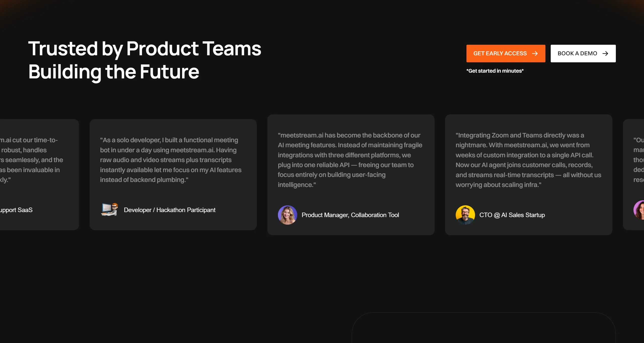Click the rounded outlined panel at bottom

(x=483, y=328)
